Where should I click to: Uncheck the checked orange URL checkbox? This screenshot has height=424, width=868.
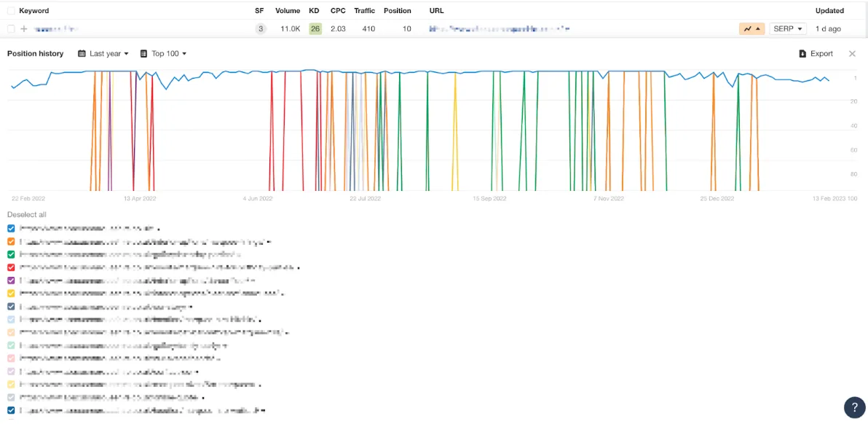11,241
